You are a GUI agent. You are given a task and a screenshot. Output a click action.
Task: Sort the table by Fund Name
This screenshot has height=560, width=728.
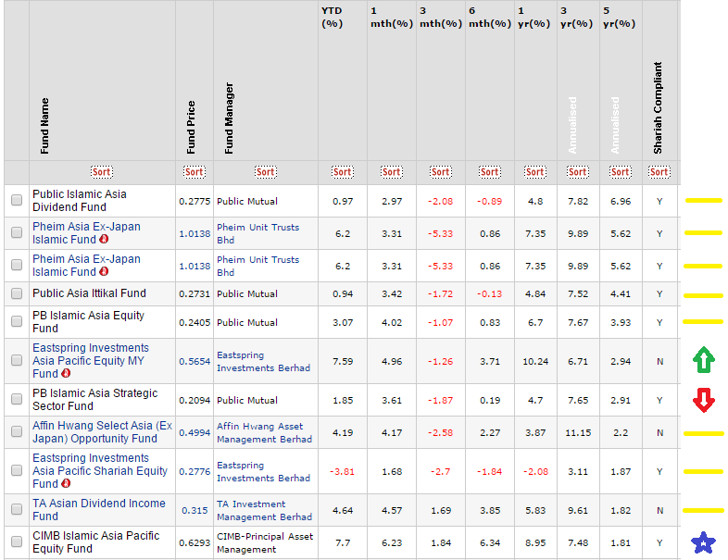coord(101,172)
